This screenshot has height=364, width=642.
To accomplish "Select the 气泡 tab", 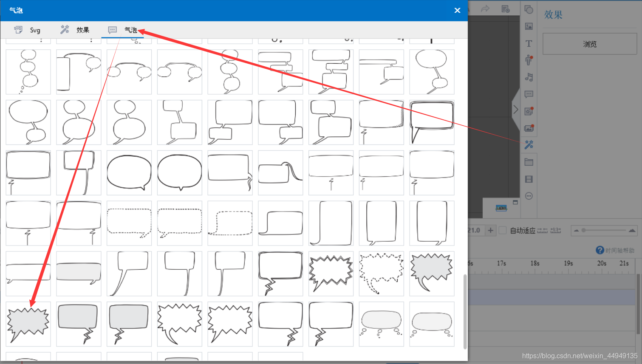I will pos(123,30).
